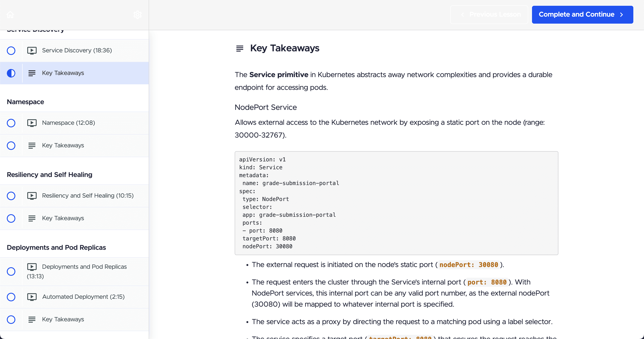The image size is (644, 339).
Task: Click the bullet about service acting as a proxy
Action: tap(402, 322)
